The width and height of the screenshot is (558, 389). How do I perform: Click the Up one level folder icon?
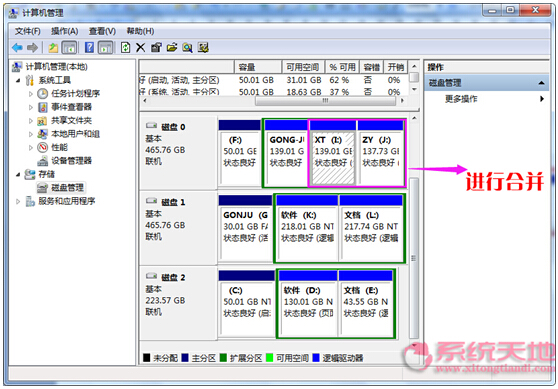[53, 47]
